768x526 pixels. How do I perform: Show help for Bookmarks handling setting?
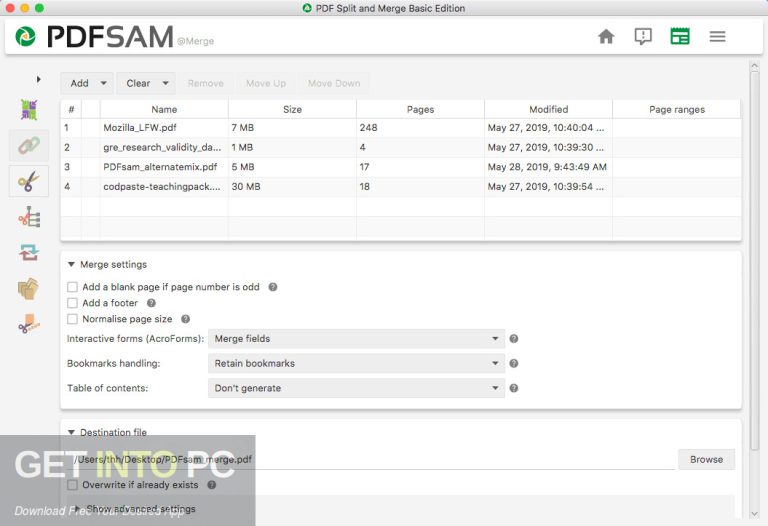pos(514,363)
